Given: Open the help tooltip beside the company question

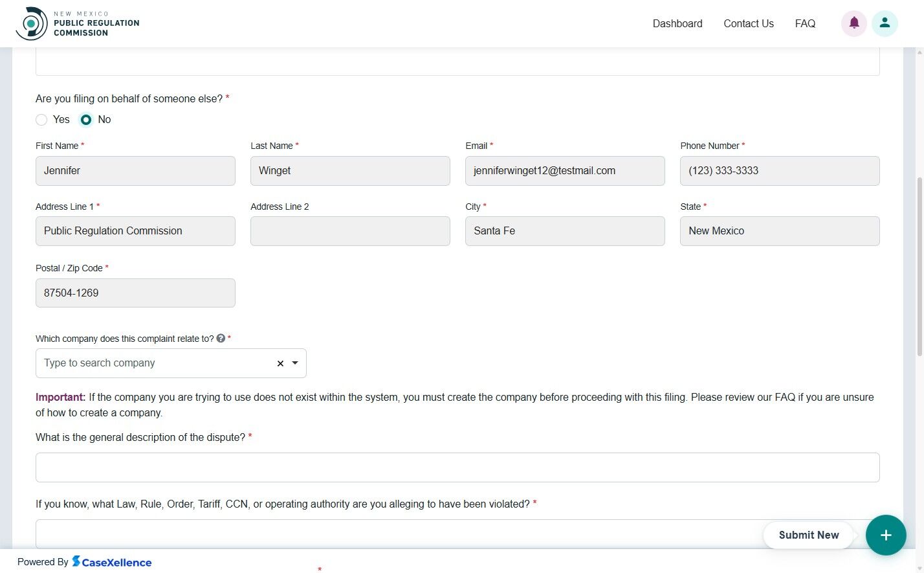Looking at the screenshot, I should coord(220,338).
